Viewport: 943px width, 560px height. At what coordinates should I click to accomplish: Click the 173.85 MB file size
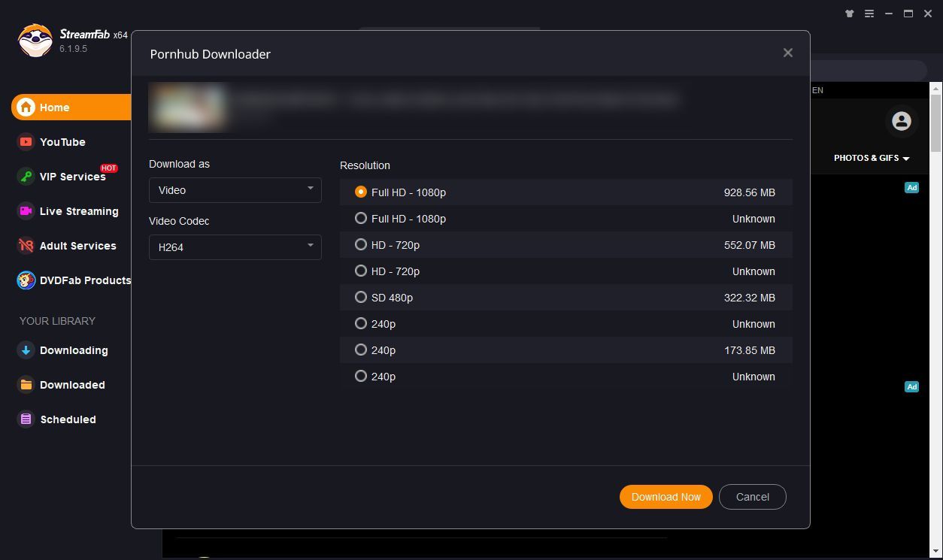click(x=749, y=350)
